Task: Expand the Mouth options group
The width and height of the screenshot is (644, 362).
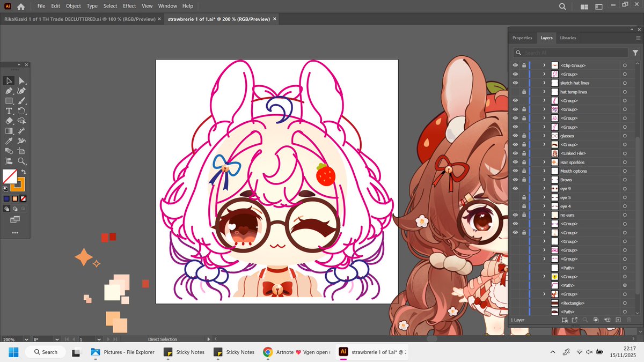Action: click(x=544, y=171)
